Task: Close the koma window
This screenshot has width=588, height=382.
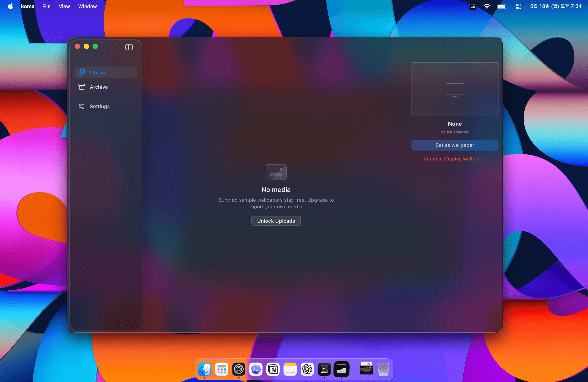Action: (x=77, y=46)
